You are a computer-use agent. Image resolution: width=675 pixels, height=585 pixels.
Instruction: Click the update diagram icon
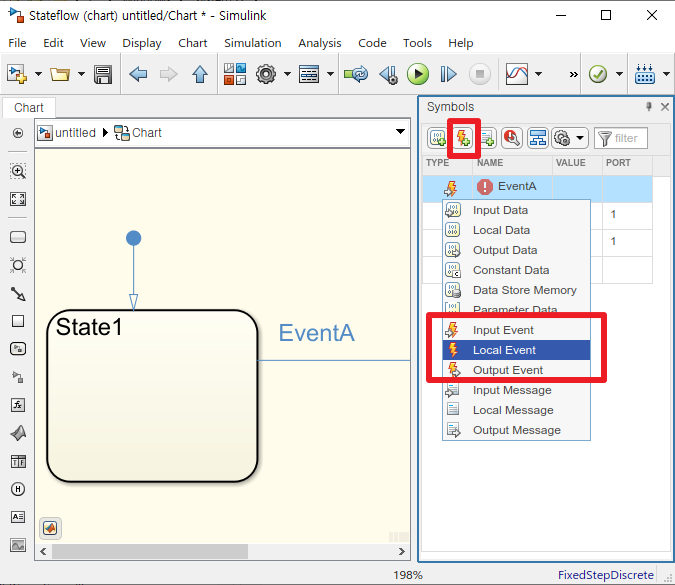coord(356,74)
